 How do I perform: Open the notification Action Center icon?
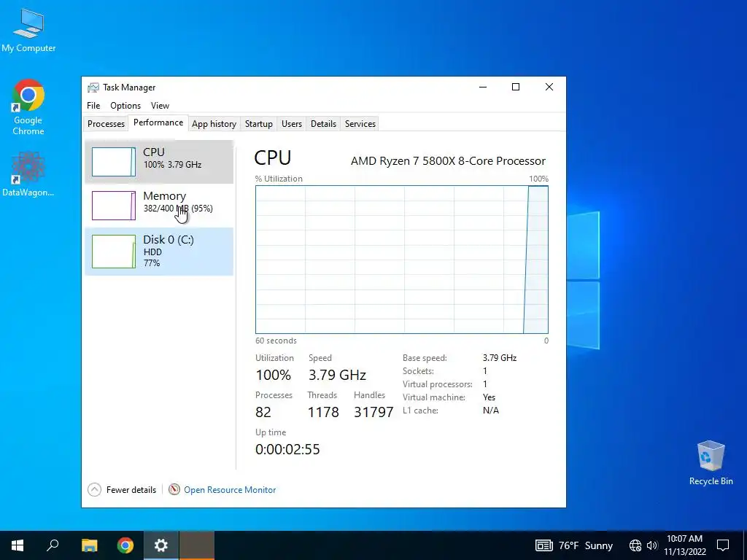coord(723,545)
